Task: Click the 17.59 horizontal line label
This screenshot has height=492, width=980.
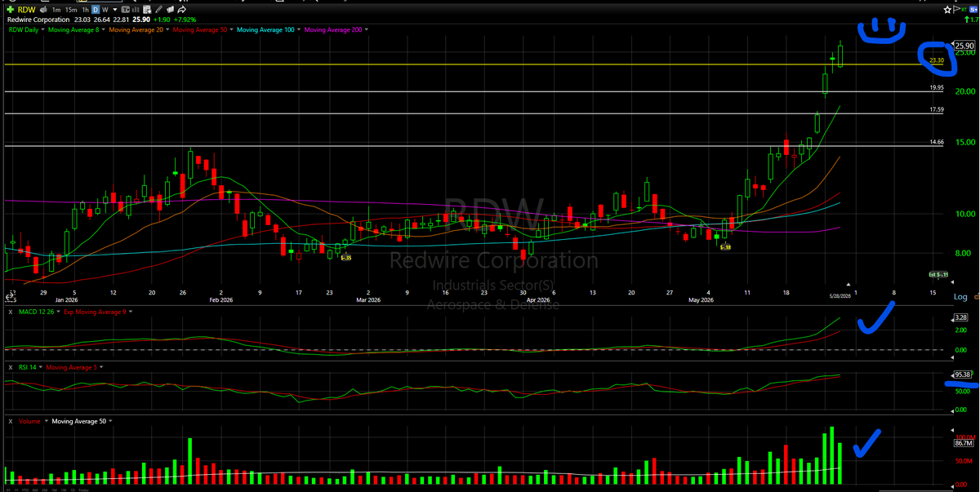Action: 937,109
